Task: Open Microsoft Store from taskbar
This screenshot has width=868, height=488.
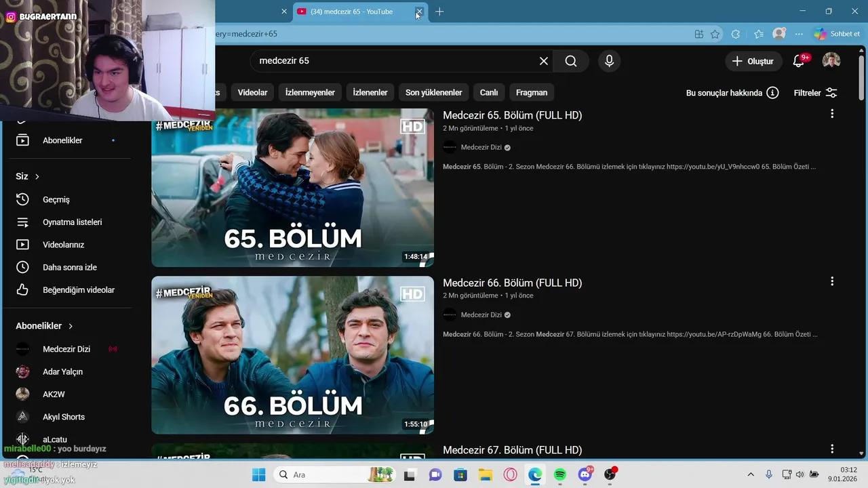Action: coord(460,474)
